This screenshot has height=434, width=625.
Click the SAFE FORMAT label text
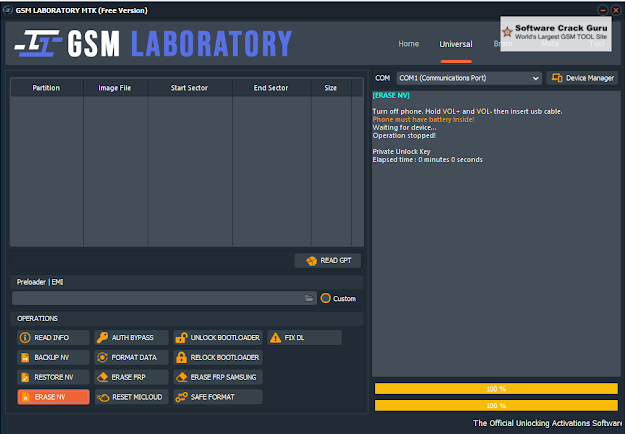[x=212, y=397]
